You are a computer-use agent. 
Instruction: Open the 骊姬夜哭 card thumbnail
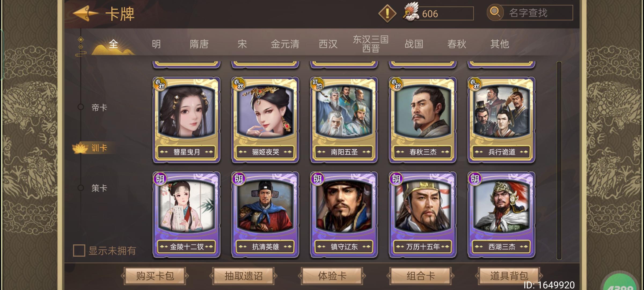tap(265, 120)
